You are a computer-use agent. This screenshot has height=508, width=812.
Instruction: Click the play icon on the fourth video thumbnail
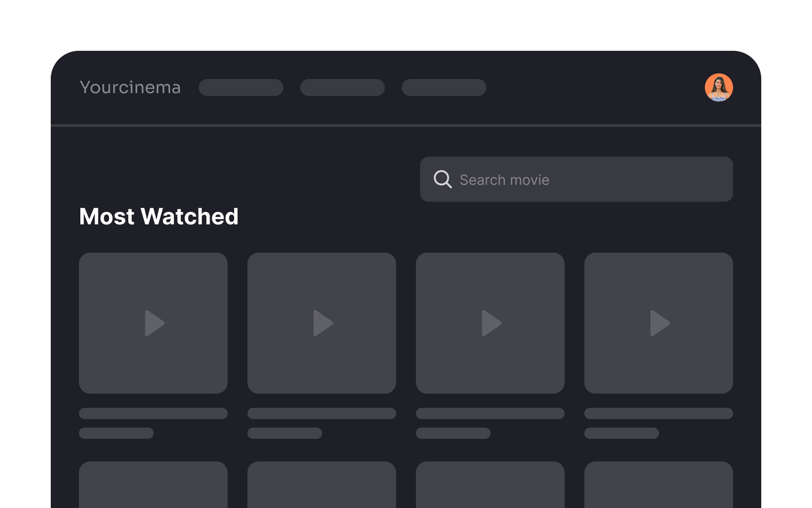[x=660, y=323]
